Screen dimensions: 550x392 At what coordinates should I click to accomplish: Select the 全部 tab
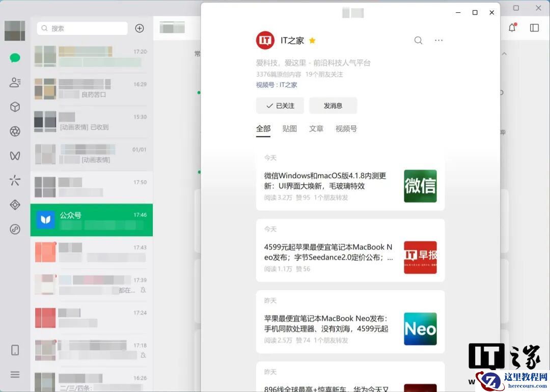(263, 129)
